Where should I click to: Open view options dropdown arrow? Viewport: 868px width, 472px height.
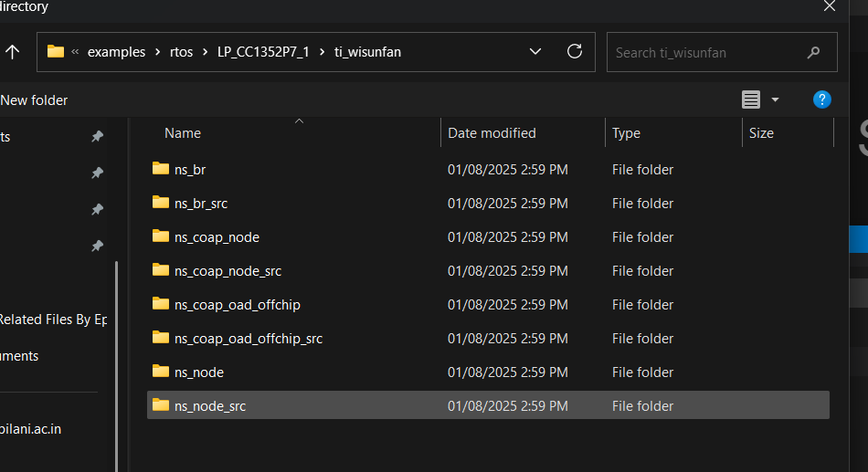775,100
